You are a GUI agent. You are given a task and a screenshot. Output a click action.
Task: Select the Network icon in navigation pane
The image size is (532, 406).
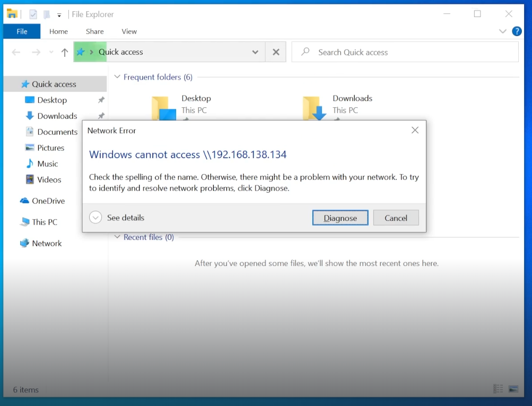tap(24, 243)
